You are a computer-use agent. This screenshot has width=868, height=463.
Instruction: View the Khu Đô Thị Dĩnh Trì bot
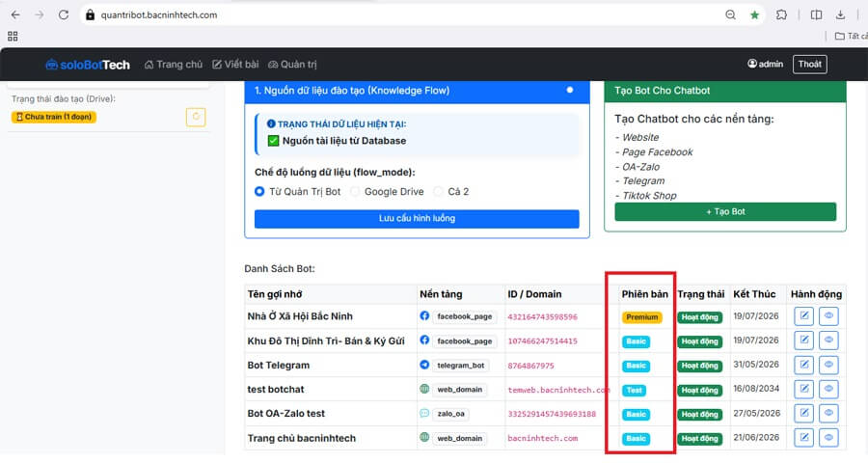click(828, 340)
